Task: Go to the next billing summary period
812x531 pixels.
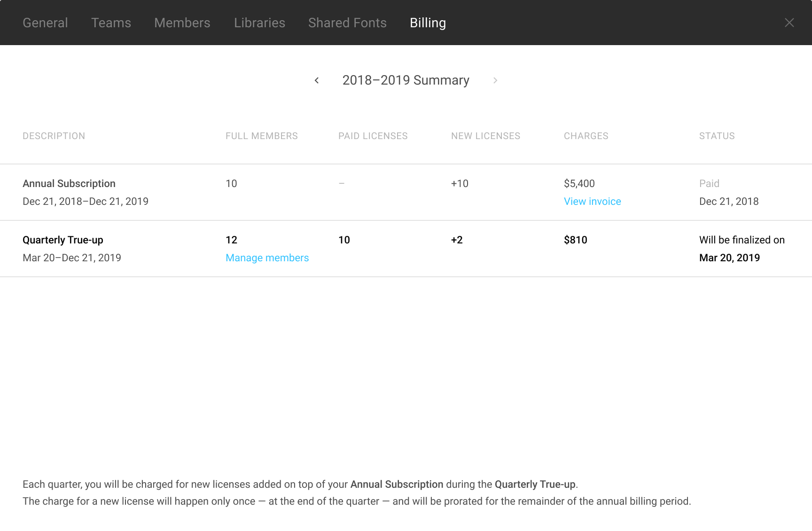Action: [x=495, y=80]
